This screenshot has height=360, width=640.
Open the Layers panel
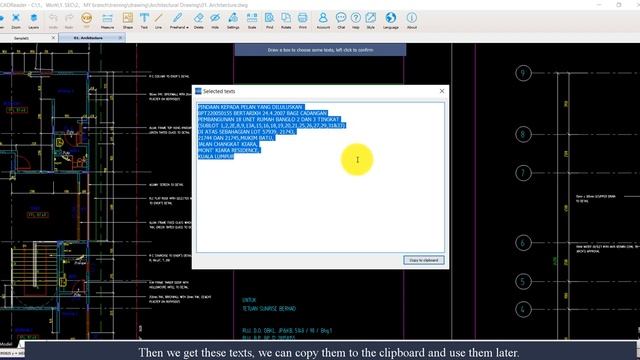tap(34, 20)
